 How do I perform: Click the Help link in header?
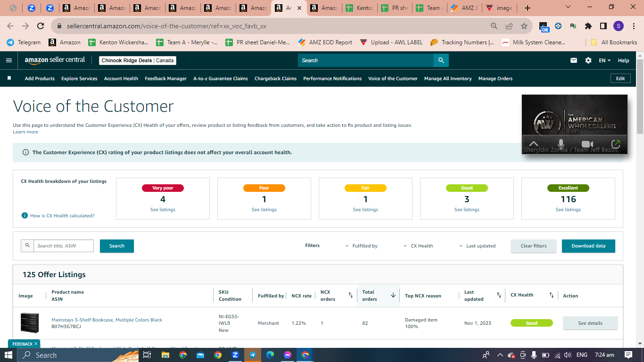[x=623, y=60]
